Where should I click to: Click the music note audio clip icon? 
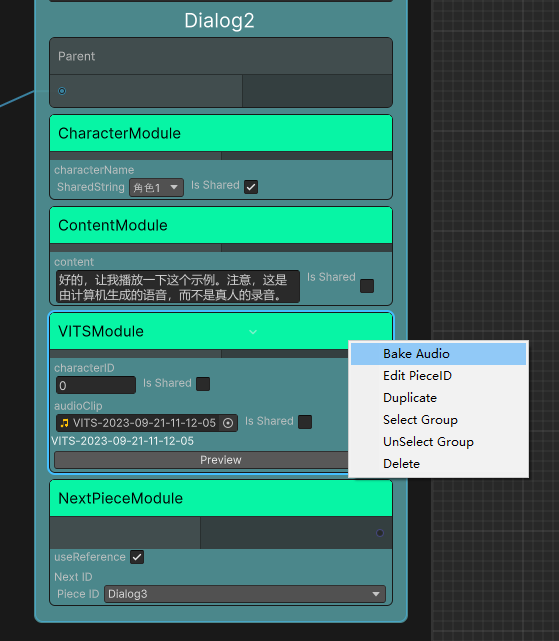tap(64, 423)
